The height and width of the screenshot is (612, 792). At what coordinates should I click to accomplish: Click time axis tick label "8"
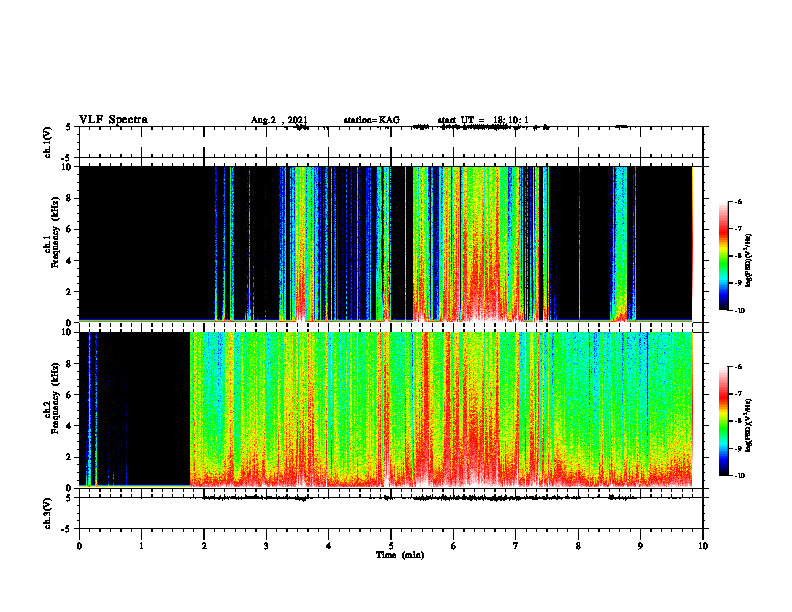[578, 546]
